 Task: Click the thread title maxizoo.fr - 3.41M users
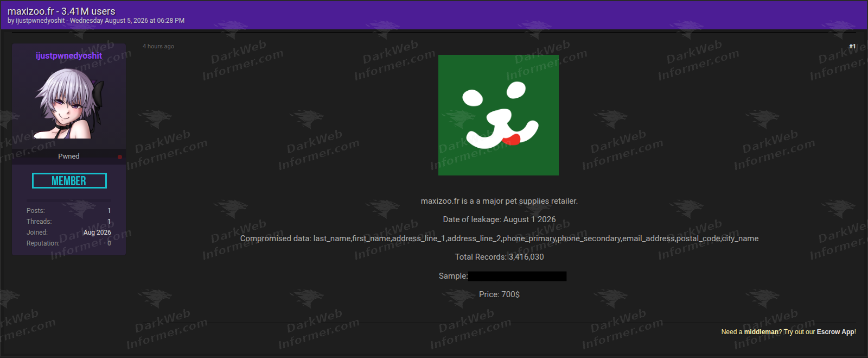coord(61,11)
